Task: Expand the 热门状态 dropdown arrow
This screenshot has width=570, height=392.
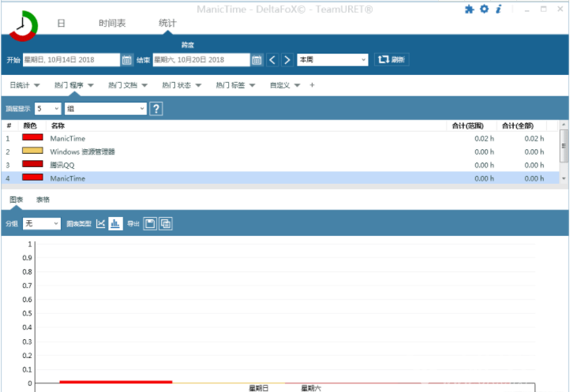Action: (198, 85)
